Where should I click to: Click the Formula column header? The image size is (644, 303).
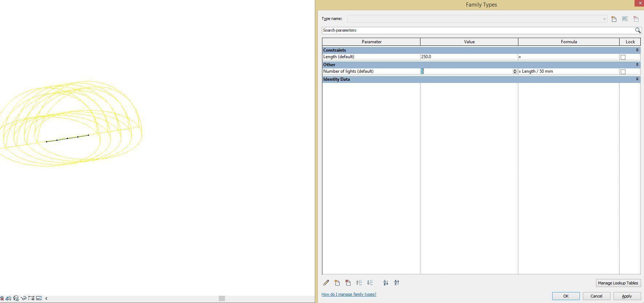coord(569,42)
